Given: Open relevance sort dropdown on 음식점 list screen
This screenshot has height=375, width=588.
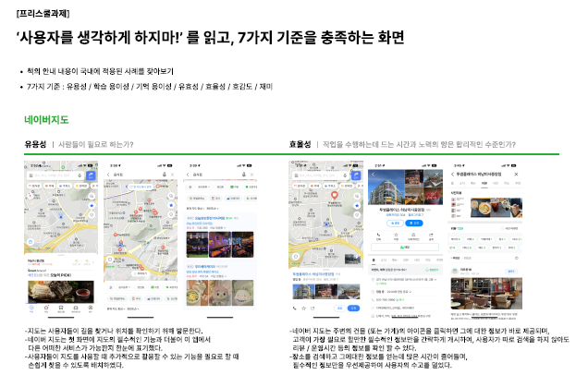Looking at the screenshot, I should coord(213,208).
